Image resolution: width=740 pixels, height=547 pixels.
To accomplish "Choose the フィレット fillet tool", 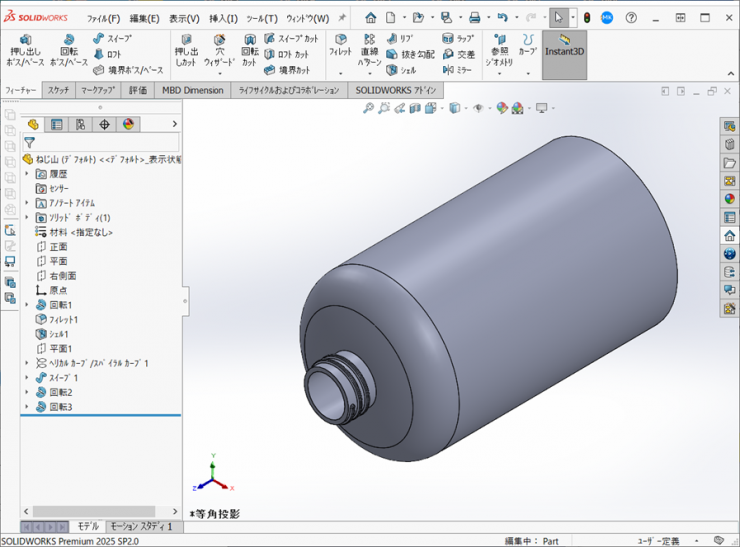I will (x=340, y=47).
